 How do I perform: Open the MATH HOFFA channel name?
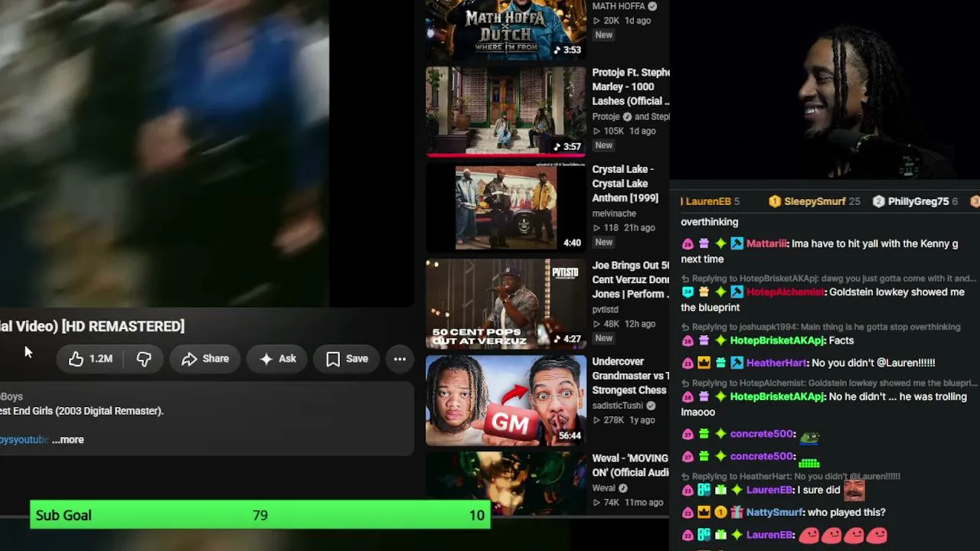(619, 6)
